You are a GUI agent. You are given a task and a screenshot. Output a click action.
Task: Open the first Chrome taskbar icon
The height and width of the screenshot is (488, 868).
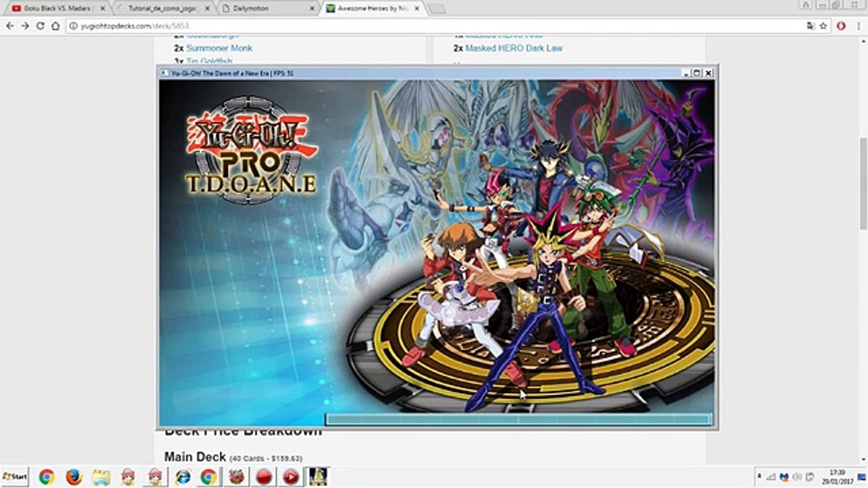coord(46,476)
